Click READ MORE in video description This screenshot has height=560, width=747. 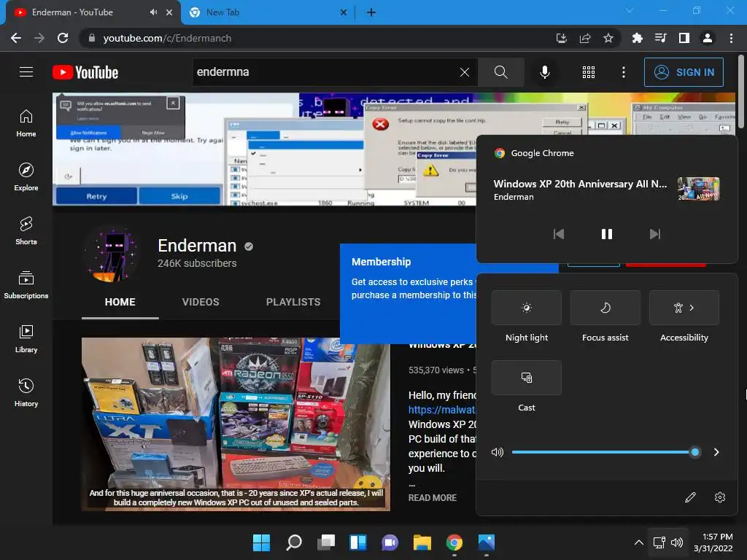click(x=433, y=497)
